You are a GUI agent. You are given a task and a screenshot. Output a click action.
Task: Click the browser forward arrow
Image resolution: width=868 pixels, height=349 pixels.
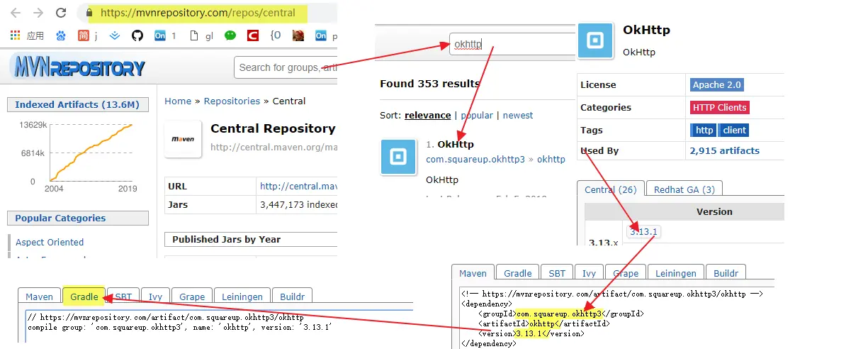click(x=38, y=13)
